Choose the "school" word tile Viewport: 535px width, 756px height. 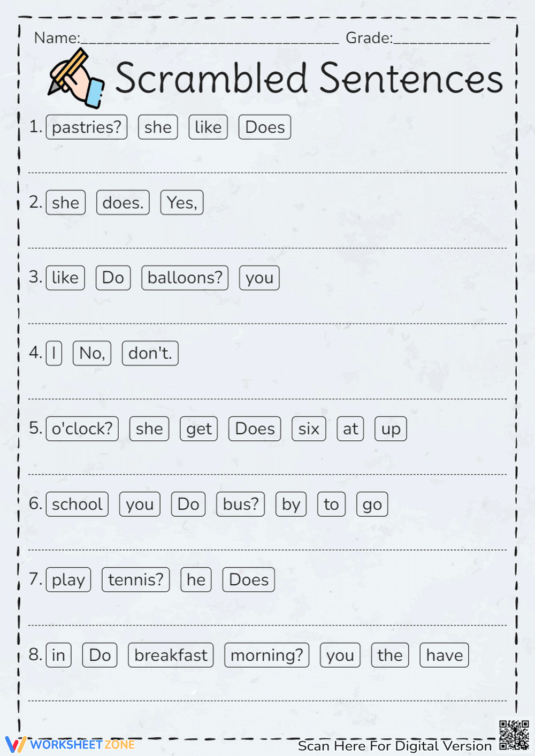click(77, 505)
